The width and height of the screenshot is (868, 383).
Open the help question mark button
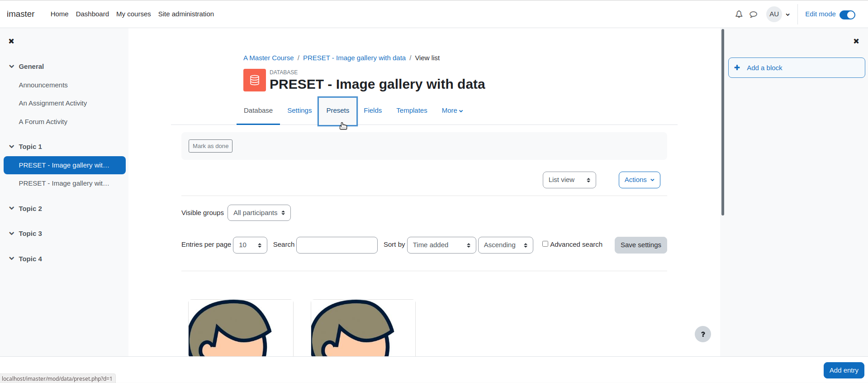pyautogui.click(x=702, y=334)
